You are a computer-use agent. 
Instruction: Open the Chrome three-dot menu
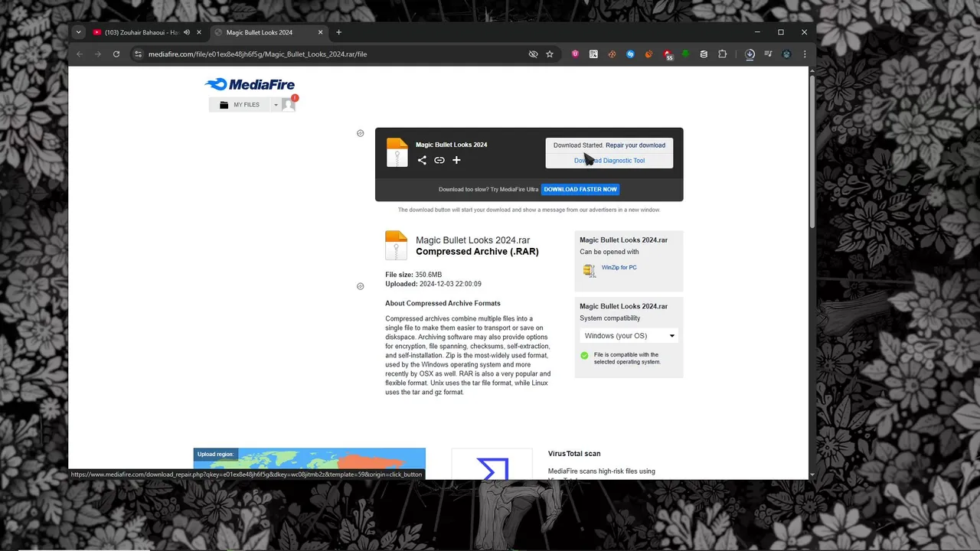(x=805, y=54)
